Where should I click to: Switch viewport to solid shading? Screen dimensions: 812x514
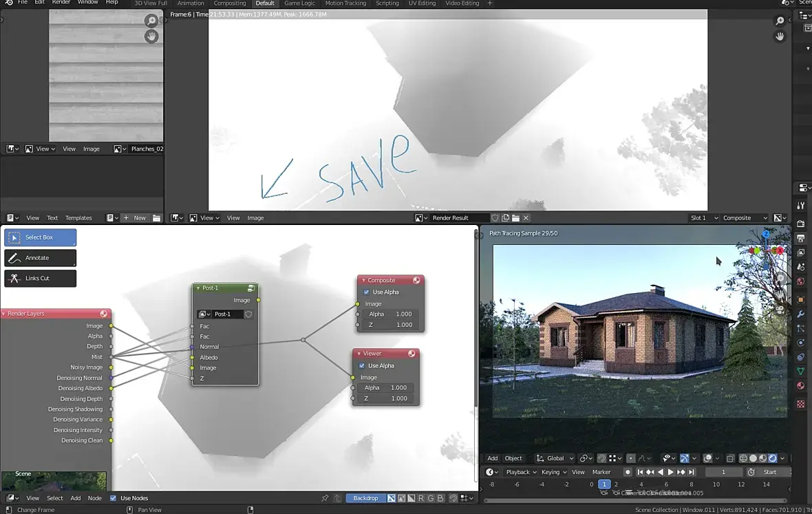(753, 458)
